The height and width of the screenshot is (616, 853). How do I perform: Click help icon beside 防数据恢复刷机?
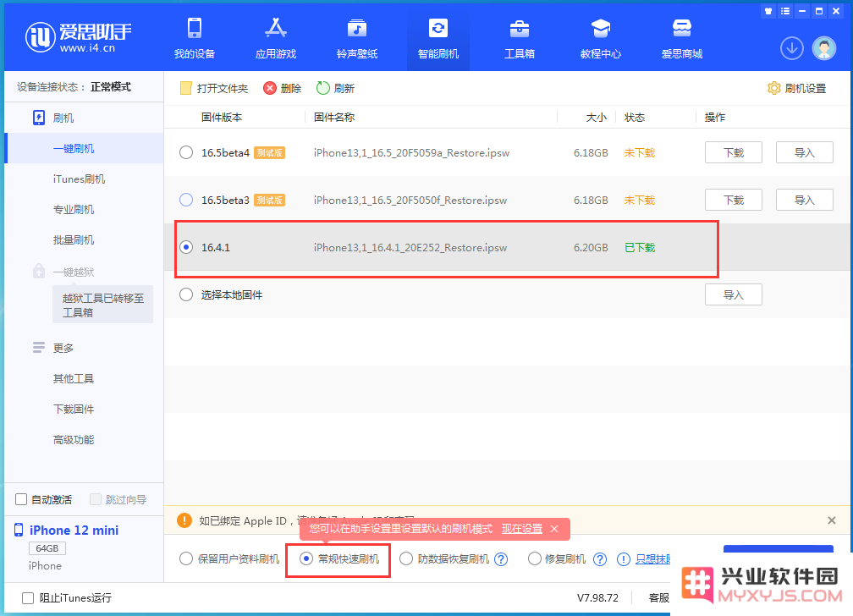[x=501, y=559]
